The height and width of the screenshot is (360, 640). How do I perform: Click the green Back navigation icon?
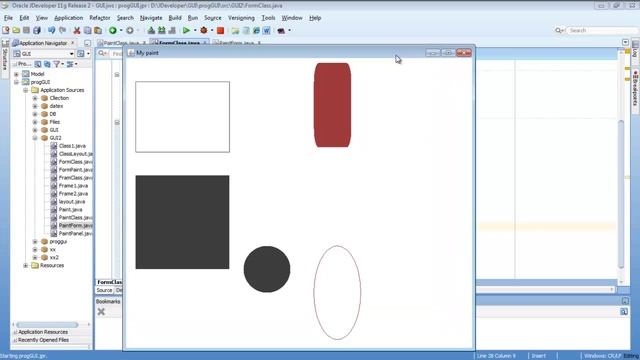click(113, 30)
